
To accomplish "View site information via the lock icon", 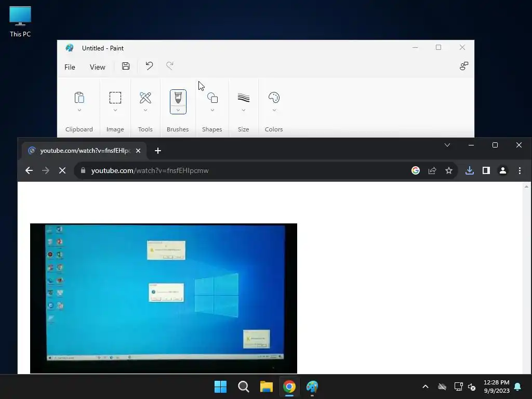I will point(83,170).
